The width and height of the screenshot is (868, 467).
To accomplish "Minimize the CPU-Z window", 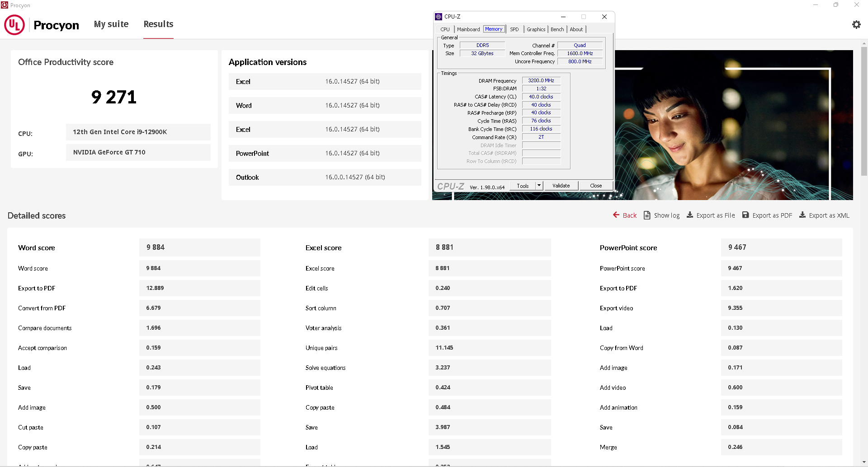I will click(563, 17).
